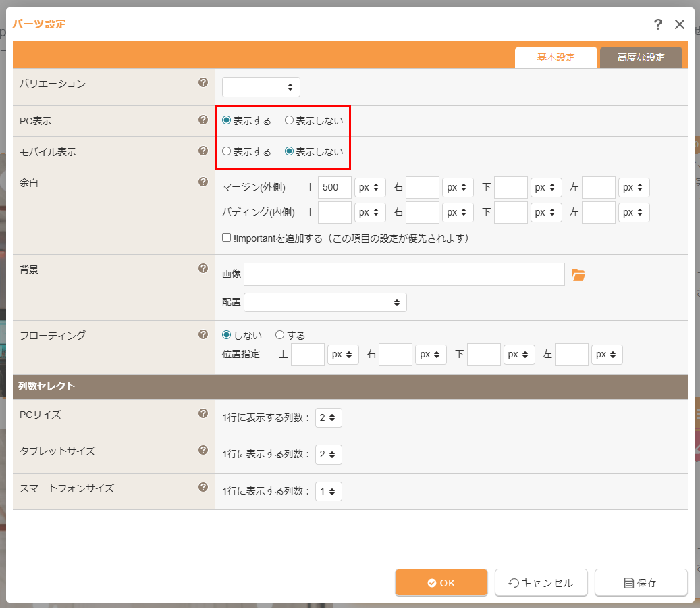The image size is (700, 608).
Task: Select PC表示 表示する radio
Action: point(226,120)
